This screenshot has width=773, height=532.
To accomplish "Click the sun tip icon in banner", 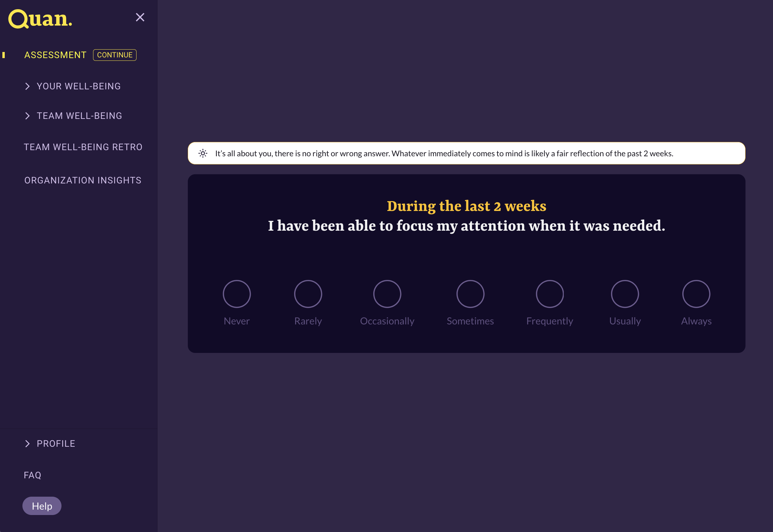I will 203,154.
